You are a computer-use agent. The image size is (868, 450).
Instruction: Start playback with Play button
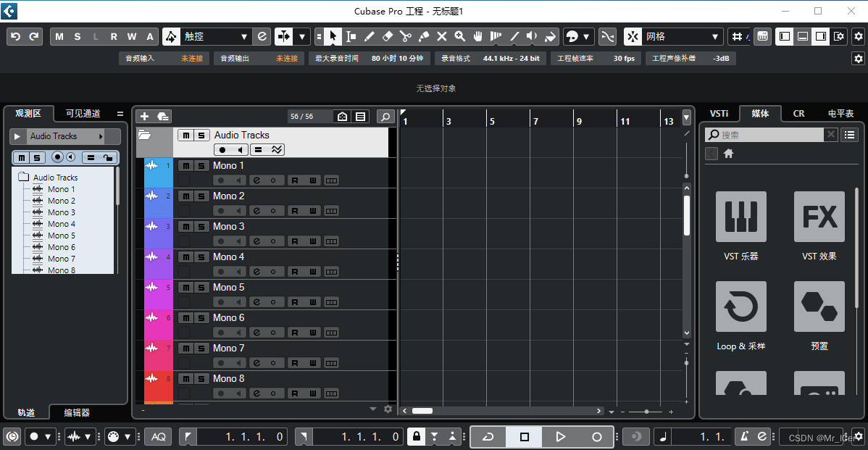[560, 437]
